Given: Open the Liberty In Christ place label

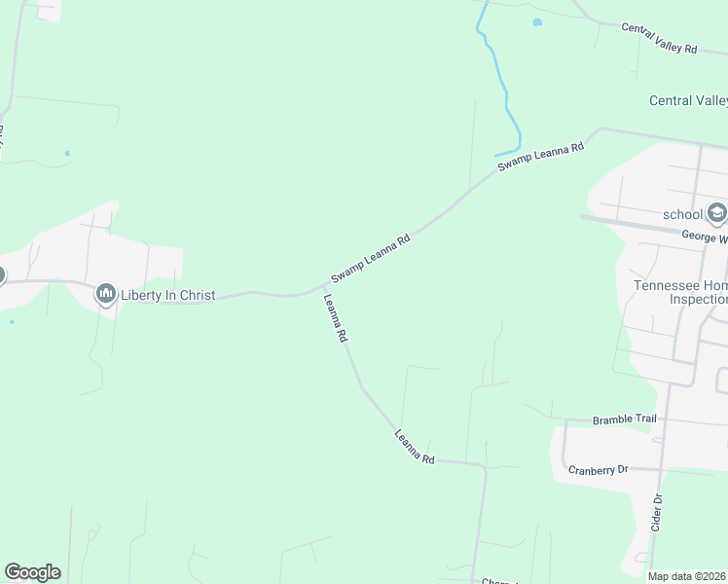Looking at the screenshot, I should click(x=168, y=295).
